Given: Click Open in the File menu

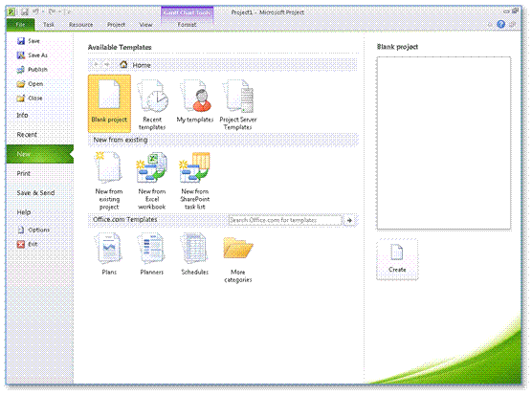Looking at the screenshot, I should [x=31, y=84].
